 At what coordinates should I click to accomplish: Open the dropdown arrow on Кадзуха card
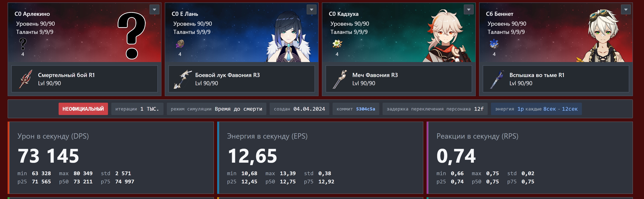coord(469,10)
